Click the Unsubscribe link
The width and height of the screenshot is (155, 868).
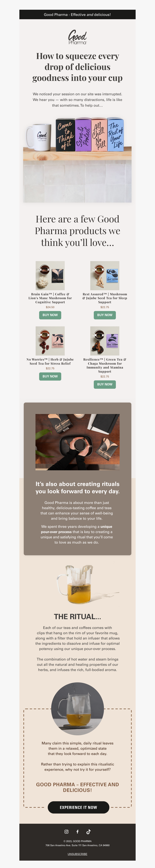click(77, 854)
